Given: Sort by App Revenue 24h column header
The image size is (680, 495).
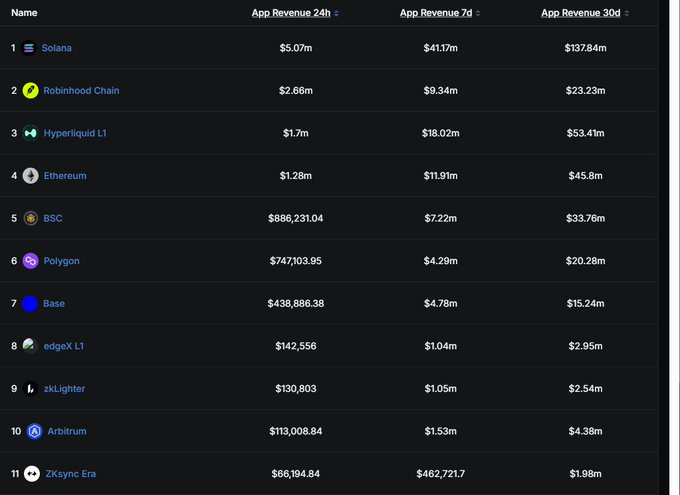Looking at the screenshot, I should 291,13.
